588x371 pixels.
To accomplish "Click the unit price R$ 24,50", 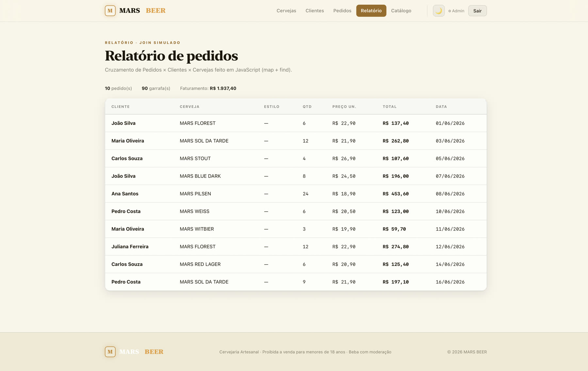I will pyautogui.click(x=344, y=176).
